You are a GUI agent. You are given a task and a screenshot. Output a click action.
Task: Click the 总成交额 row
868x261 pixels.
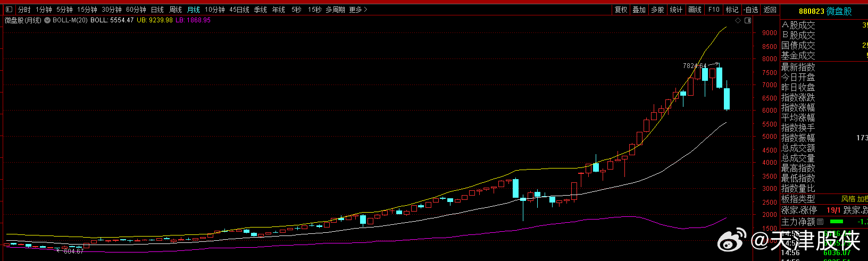point(824,148)
